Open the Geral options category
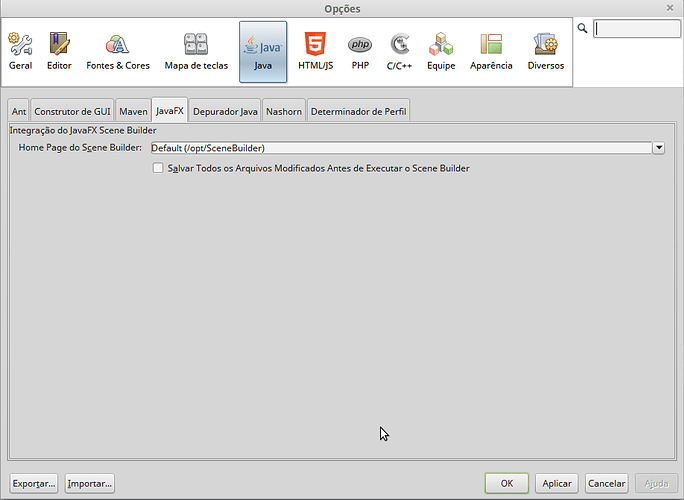This screenshot has height=500, width=684. pyautogui.click(x=20, y=51)
